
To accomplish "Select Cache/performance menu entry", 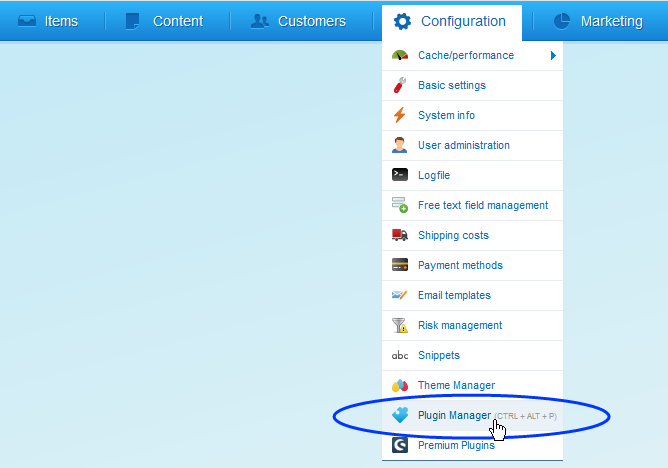I will pos(472,55).
